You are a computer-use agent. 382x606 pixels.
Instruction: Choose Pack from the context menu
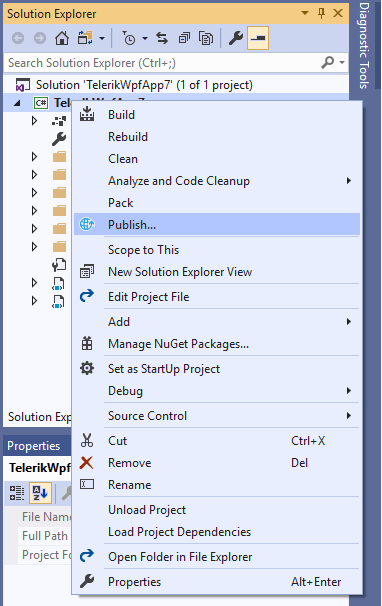point(217,203)
